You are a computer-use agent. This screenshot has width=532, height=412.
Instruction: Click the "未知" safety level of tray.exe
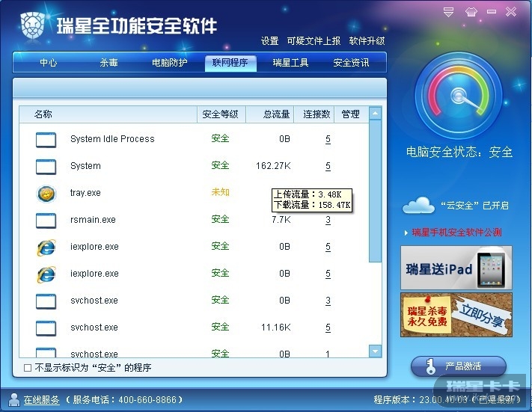(220, 192)
